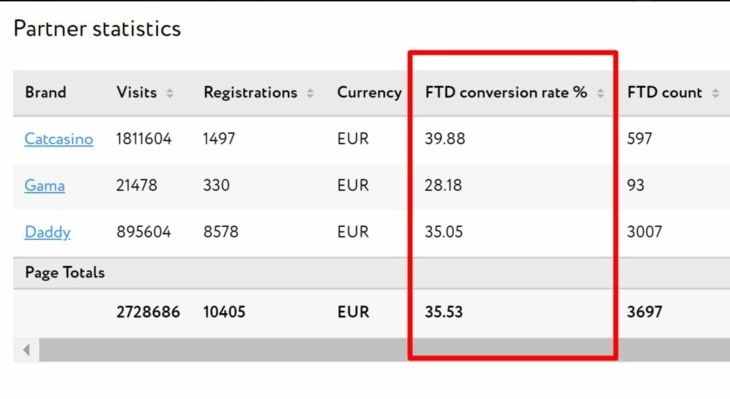Select Catcasino visits value 1811604
Screen dimensions: 730x399
click(x=144, y=139)
